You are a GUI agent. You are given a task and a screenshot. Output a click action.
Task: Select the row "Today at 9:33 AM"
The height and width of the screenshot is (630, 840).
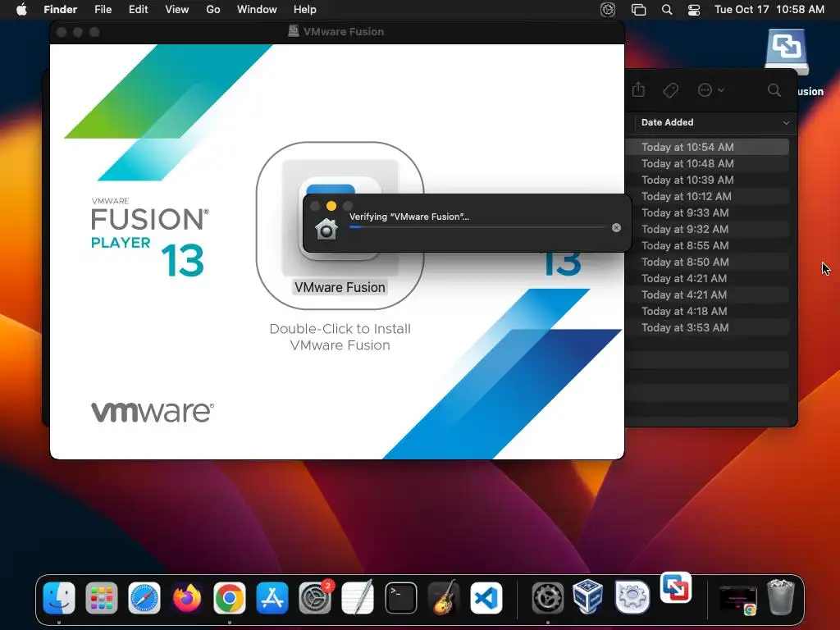click(x=707, y=212)
